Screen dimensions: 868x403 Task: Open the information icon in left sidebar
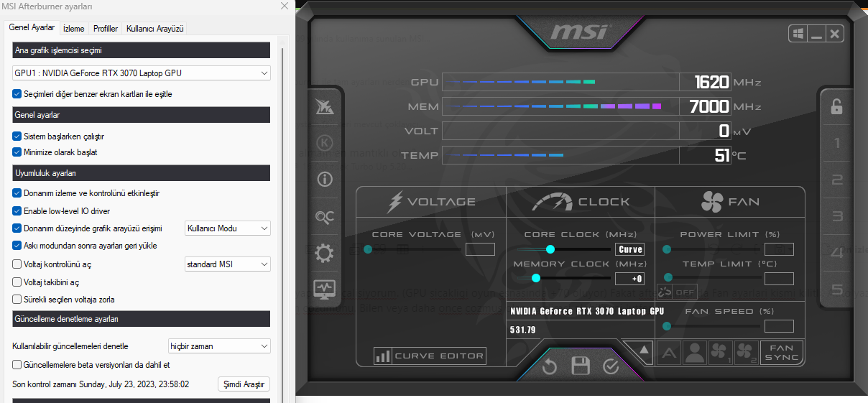[x=325, y=179]
